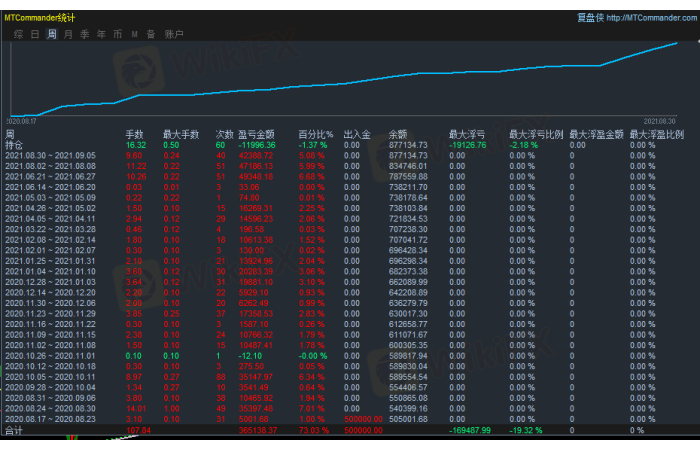Click the 次数 column header
700x450 pixels.
pos(225,134)
